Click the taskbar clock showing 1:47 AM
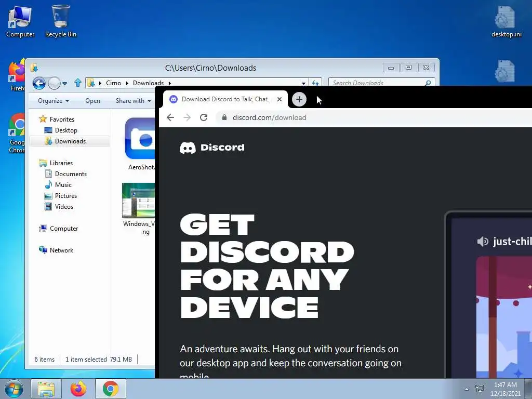The image size is (532, 399). [x=506, y=389]
